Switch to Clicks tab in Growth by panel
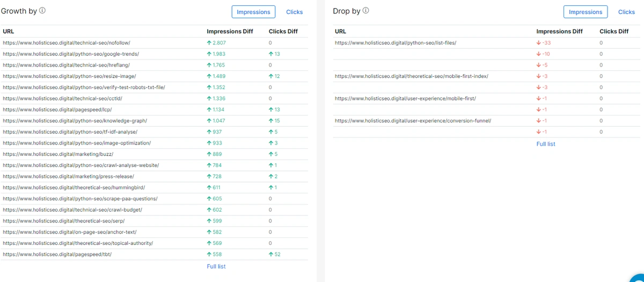 click(294, 12)
